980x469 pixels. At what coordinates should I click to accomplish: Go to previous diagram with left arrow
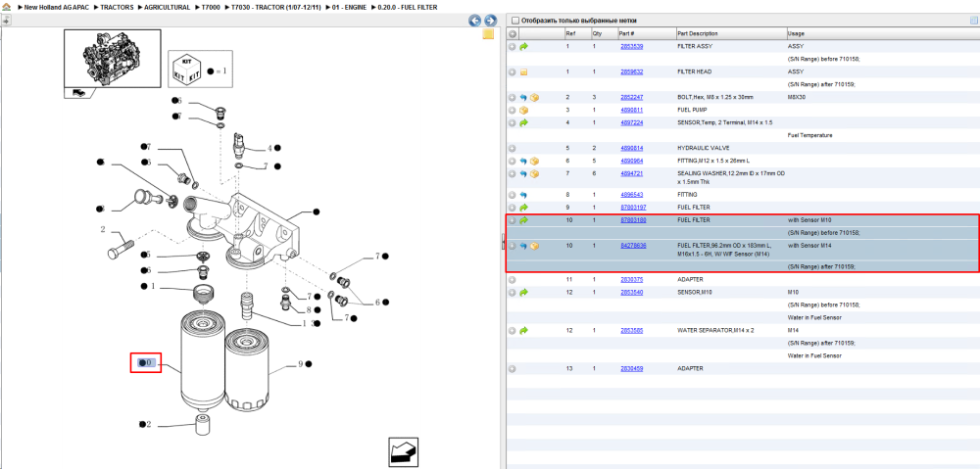click(475, 21)
